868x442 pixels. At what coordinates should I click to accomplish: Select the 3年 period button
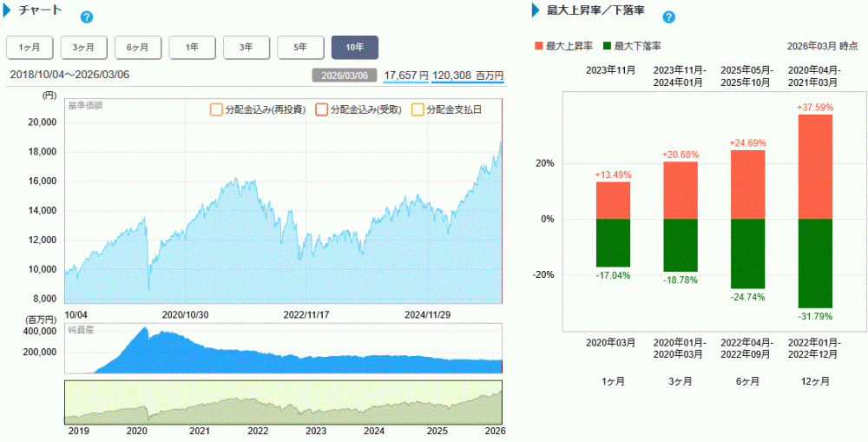click(247, 47)
